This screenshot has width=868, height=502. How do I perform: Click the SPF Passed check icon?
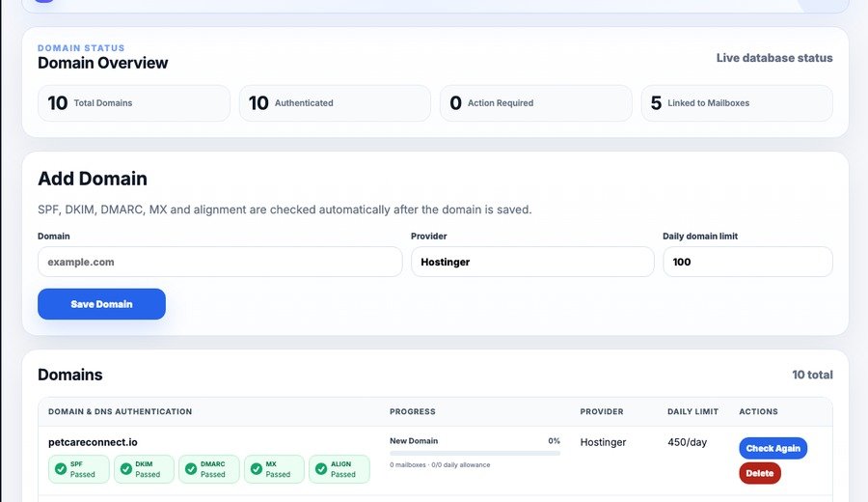[x=61, y=469]
